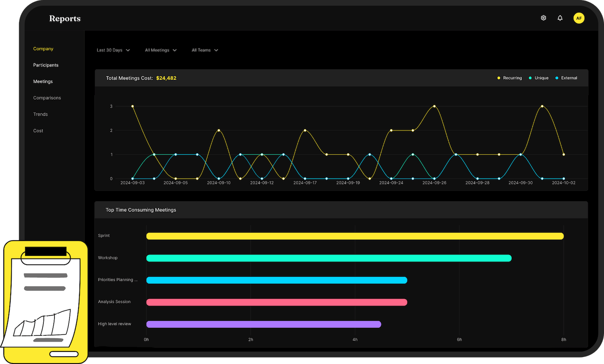
Task: Open settings via the gear icon
Action: point(543,18)
